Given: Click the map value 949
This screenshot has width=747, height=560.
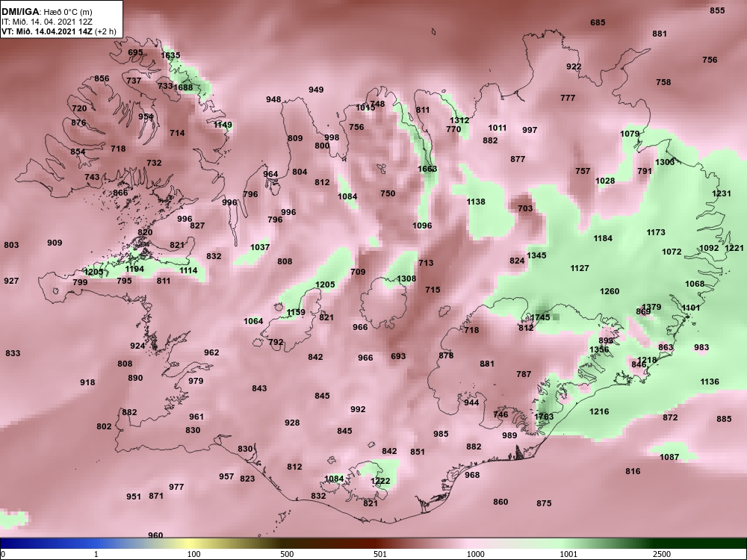Looking at the screenshot, I should pyautogui.click(x=316, y=90).
